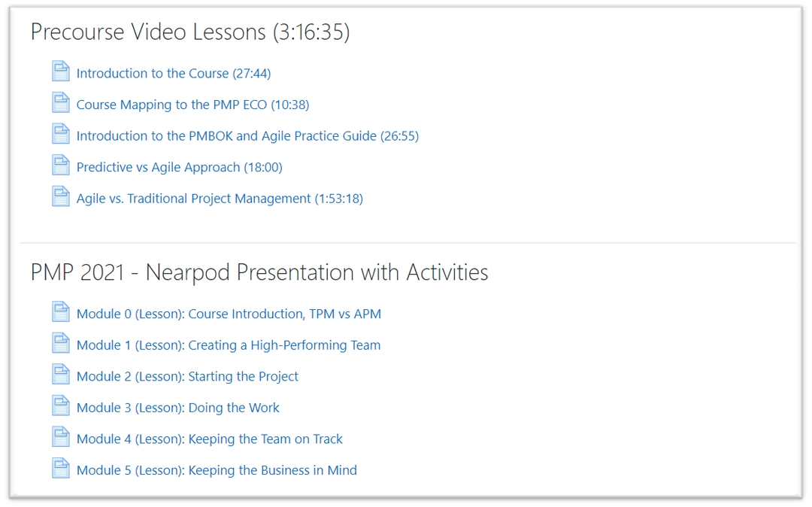
Task: Click the Module 0 lesson page icon
Action: coord(60,313)
